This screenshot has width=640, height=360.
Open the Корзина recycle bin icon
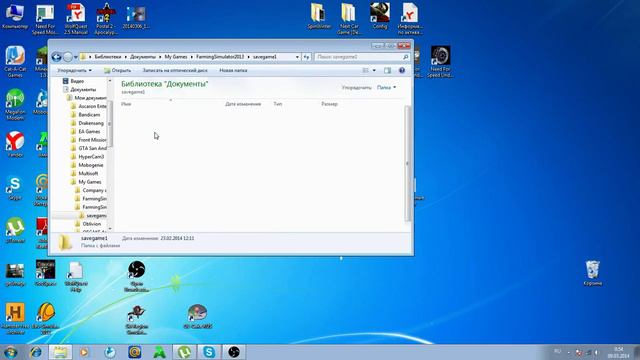coord(593,273)
